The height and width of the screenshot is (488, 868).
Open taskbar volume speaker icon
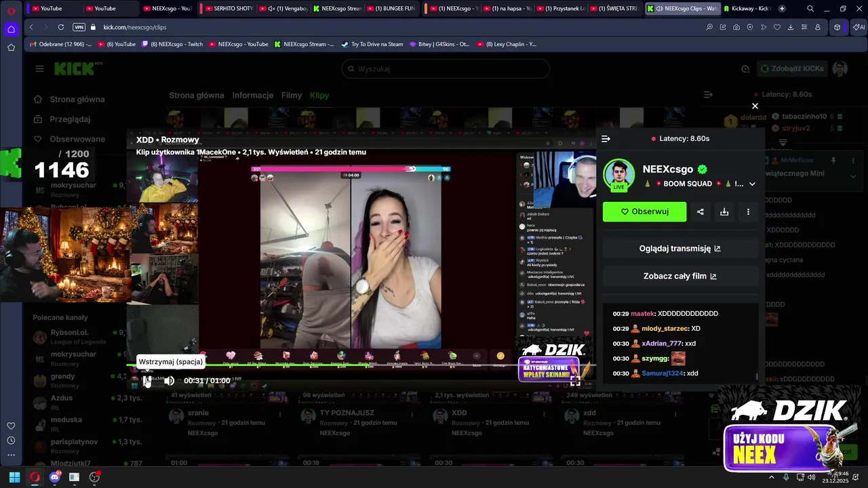coord(811,477)
